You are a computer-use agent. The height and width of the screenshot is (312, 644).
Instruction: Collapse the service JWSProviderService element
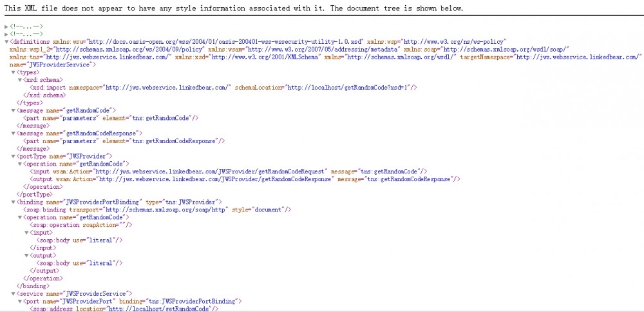pos(13,294)
